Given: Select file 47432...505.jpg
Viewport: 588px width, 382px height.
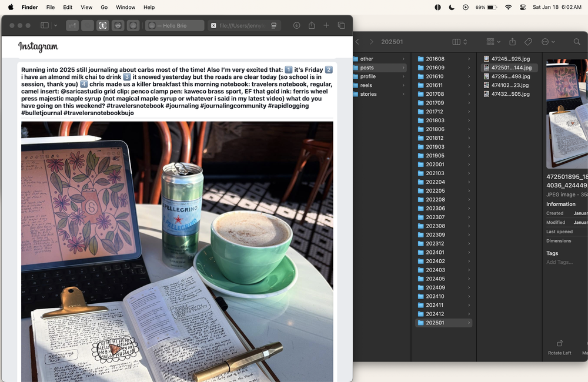Looking at the screenshot, I should pos(509,94).
